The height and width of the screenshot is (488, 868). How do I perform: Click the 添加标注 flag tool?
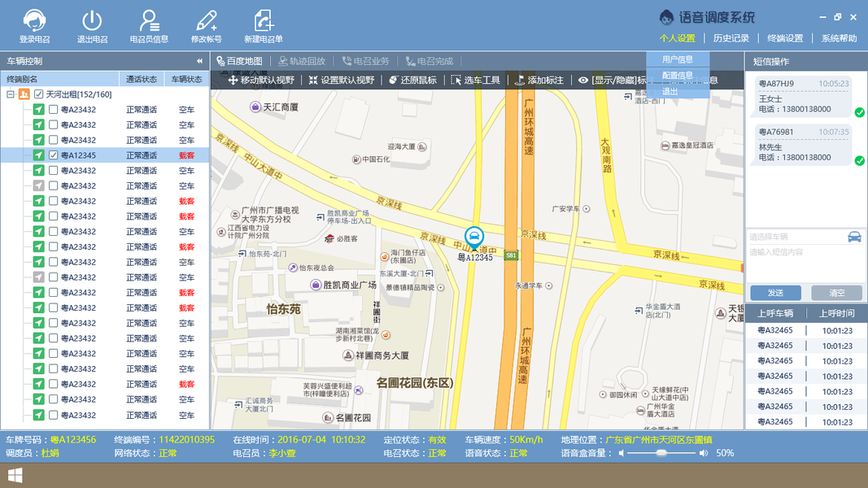(x=539, y=81)
